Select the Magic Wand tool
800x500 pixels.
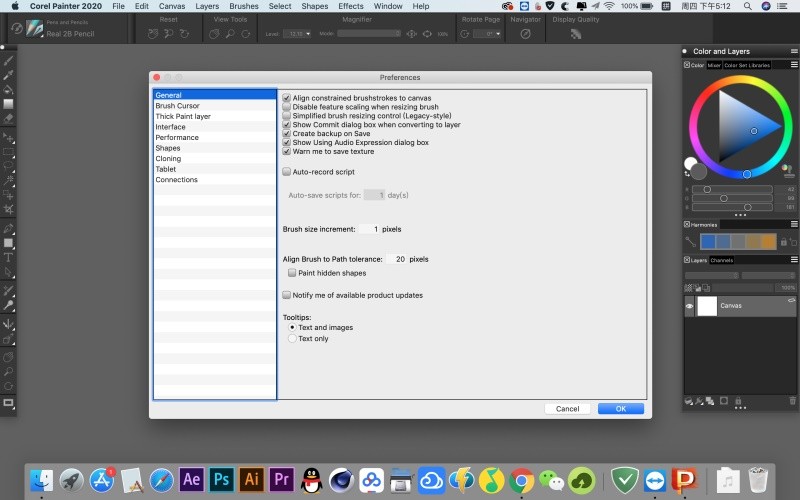pos(8,180)
